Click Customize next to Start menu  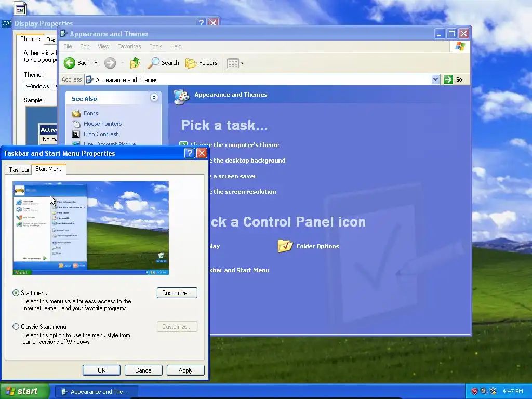177,293
